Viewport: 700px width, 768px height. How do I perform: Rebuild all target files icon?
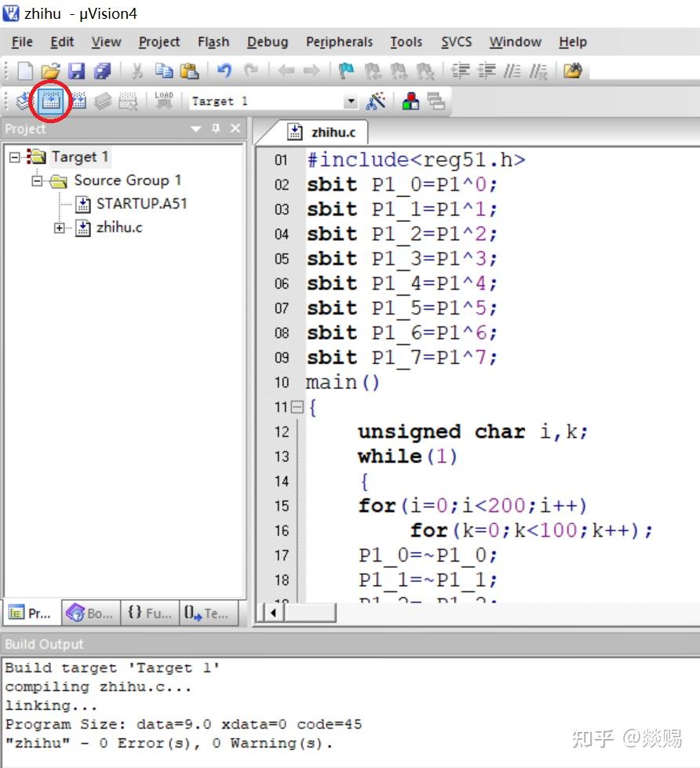click(78, 101)
